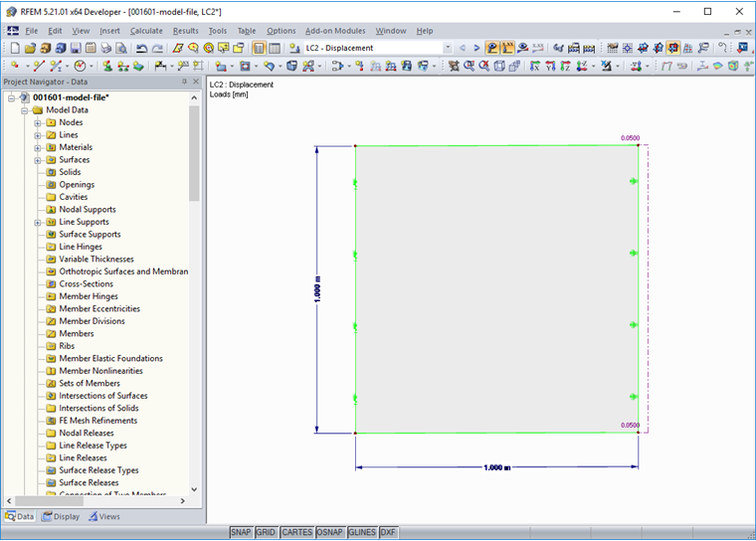Select FE Mesh Refinements in the tree
The width and height of the screenshot is (756, 541).
pos(97,421)
